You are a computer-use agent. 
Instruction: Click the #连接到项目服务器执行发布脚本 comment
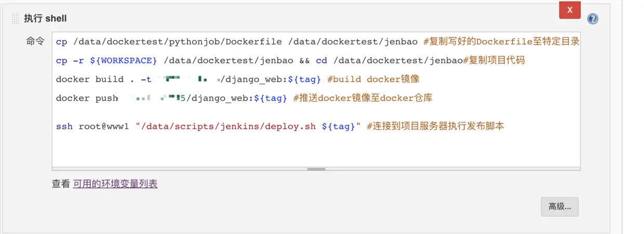tap(435, 126)
